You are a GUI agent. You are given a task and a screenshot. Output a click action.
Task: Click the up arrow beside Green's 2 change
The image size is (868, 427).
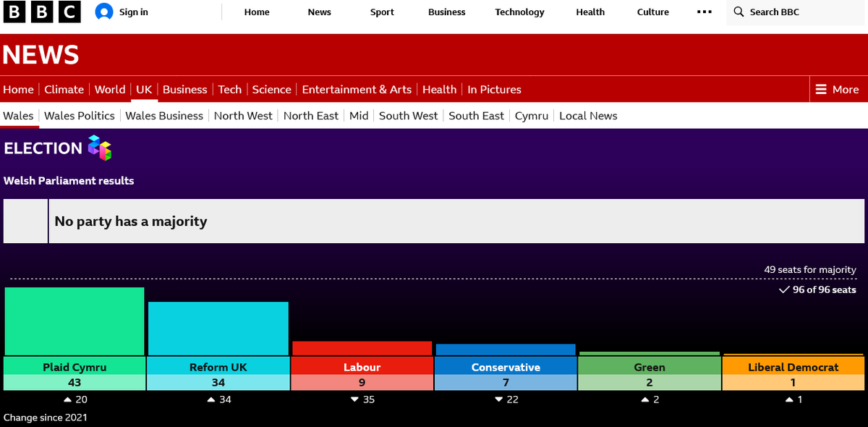[x=645, y=399]
